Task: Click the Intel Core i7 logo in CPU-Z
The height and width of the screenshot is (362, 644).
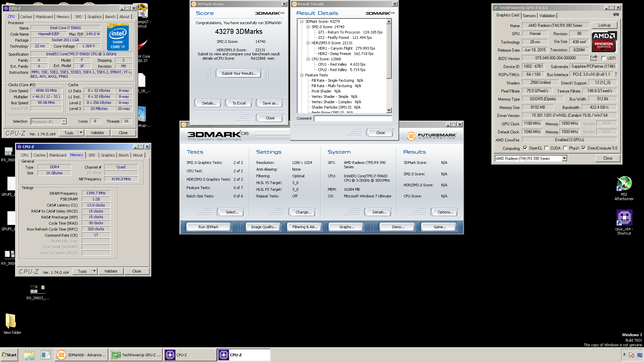Action: coord(118,37)
